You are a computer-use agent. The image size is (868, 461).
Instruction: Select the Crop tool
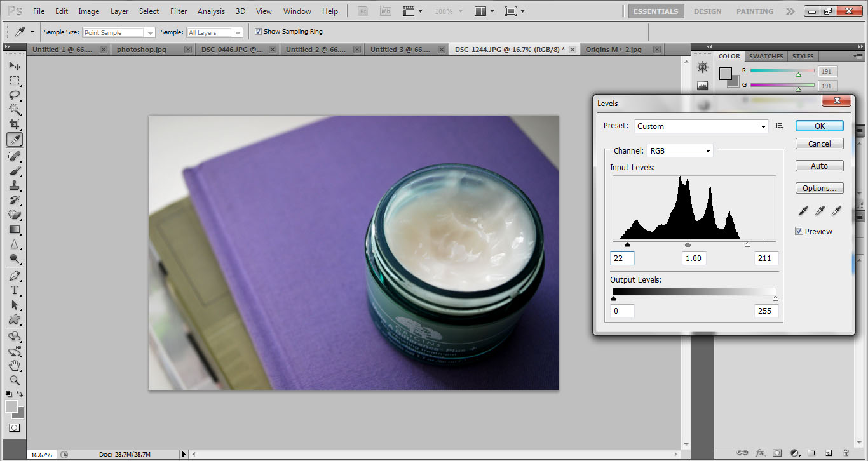point(14,124)
